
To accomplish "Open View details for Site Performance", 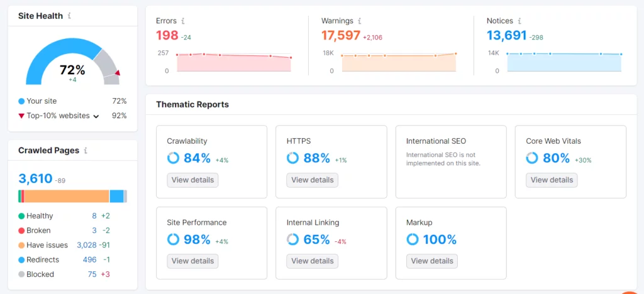I will pos(192,261).
